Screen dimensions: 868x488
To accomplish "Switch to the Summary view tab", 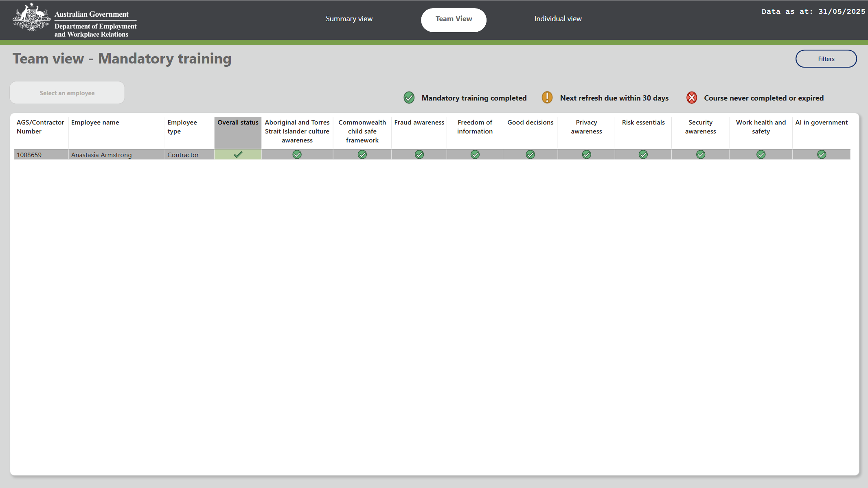I will [x=349, y=19].
